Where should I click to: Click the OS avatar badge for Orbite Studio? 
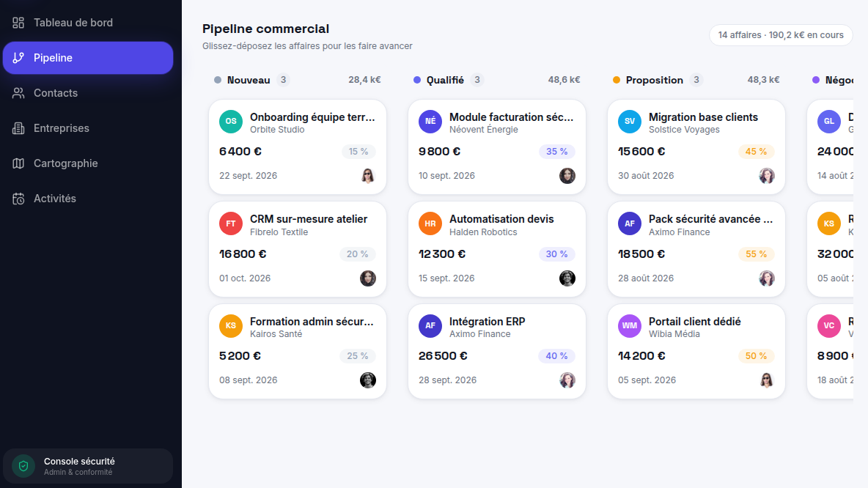(x=231, y=121)
